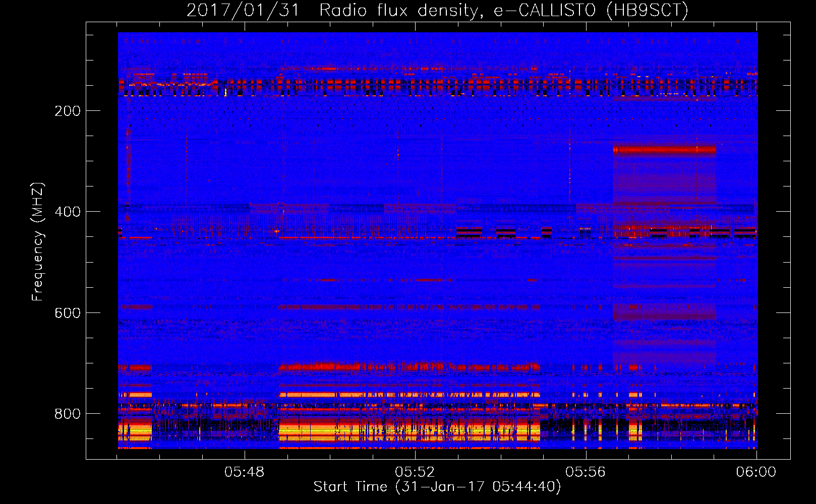The height and width of the screenshot is (504, 816).
Task: Click the 05:48 time tick label
Action: coord(245,472)
